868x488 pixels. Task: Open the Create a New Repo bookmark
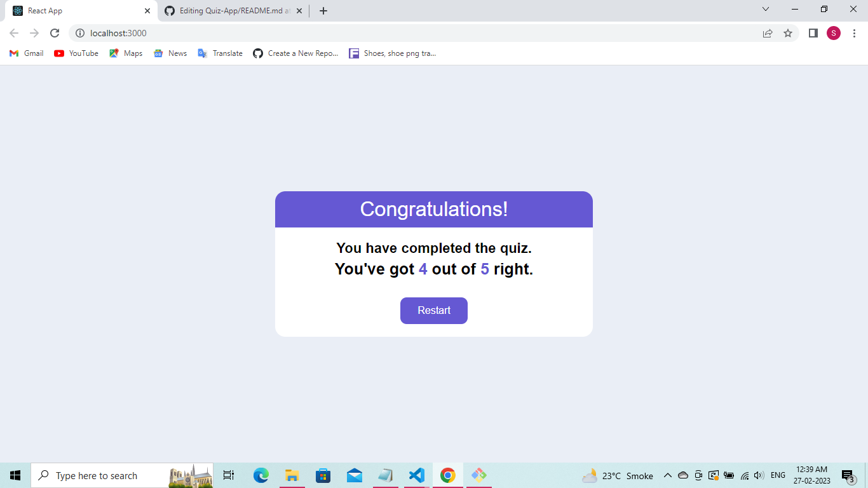(x=295, y=53)
